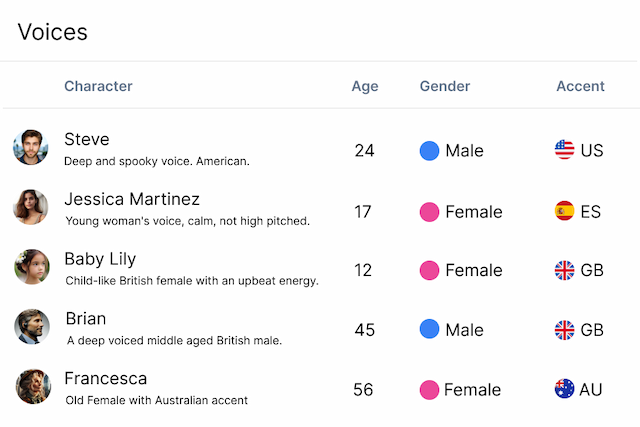Click pink gender dot in Francesca's row

tap(429, 390)
